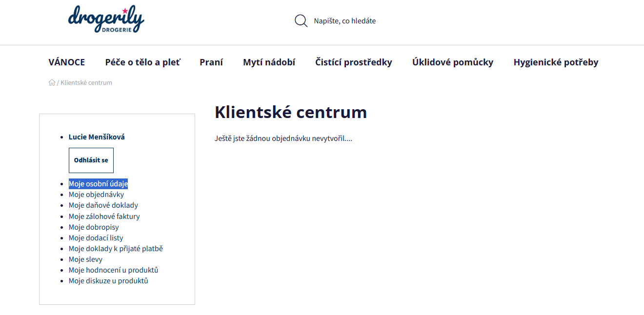Screen dimensions: 644x315
Task: Open Čistící prostředky category
Action: click(353, 62)
